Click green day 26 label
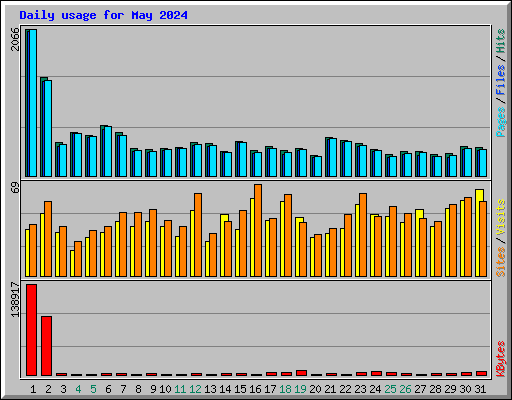Viewport: 512px width, 400px height. pyautogui.click(x=405, y=389)
